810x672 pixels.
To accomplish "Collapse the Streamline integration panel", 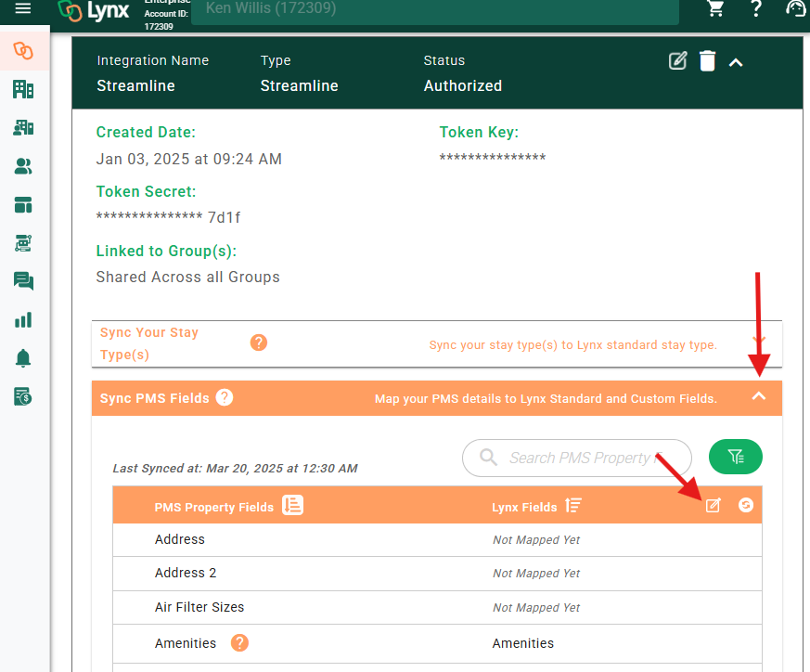I will pos(736,63).
